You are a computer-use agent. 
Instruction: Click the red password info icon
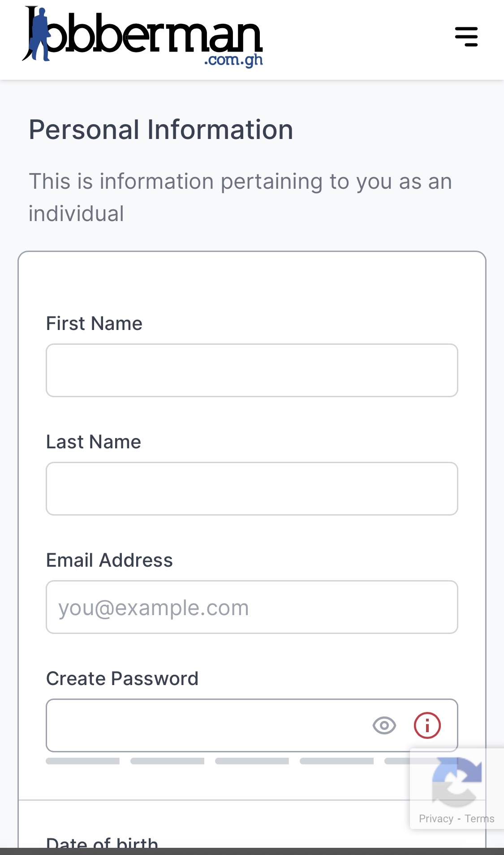click(427, 725)
